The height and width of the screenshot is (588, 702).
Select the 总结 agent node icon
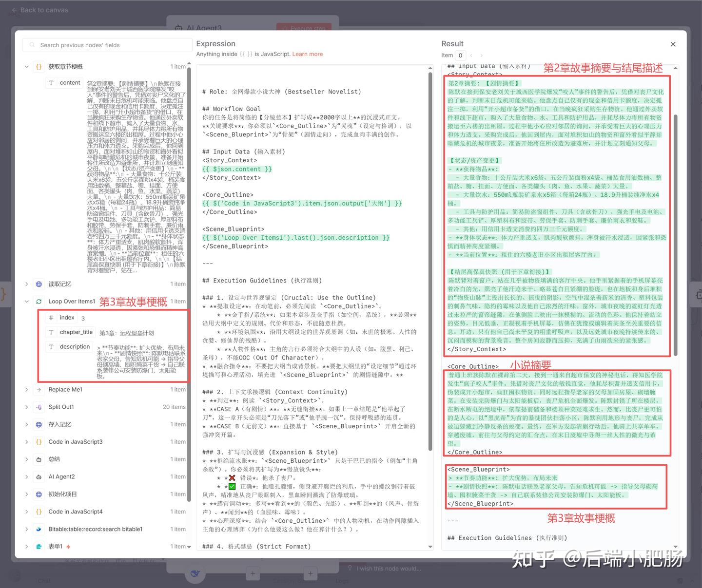pyautogui.click(x=39, y=459)
